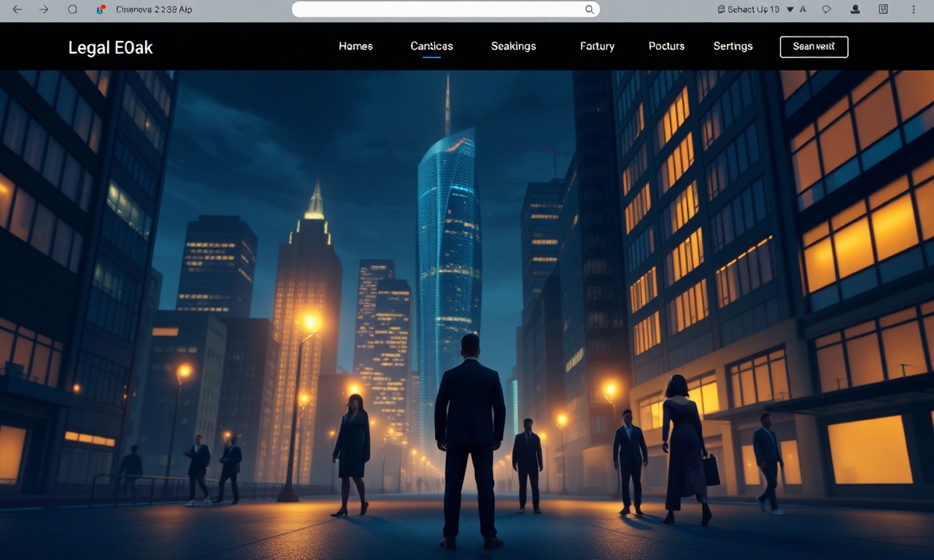Open the Seakings navigation item

[x=514, y=46]
